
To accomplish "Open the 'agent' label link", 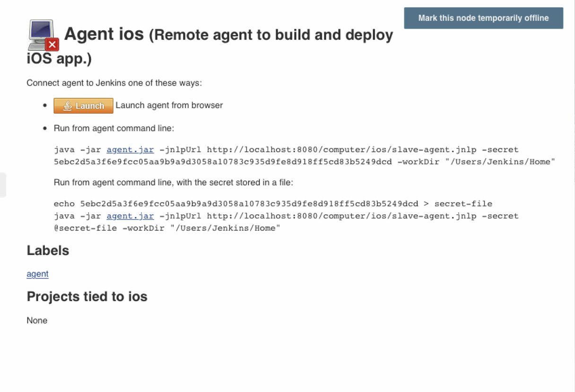I will [x=37, y=274].
